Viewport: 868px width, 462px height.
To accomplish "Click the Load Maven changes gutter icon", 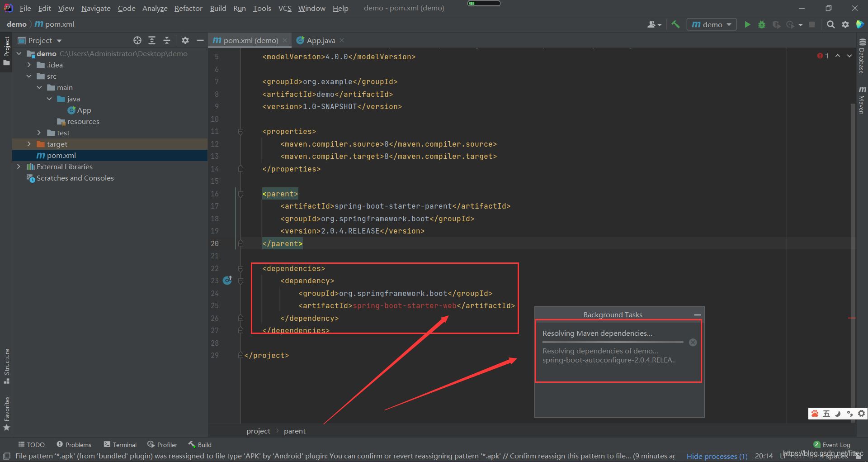I will (x=227, y=280).
